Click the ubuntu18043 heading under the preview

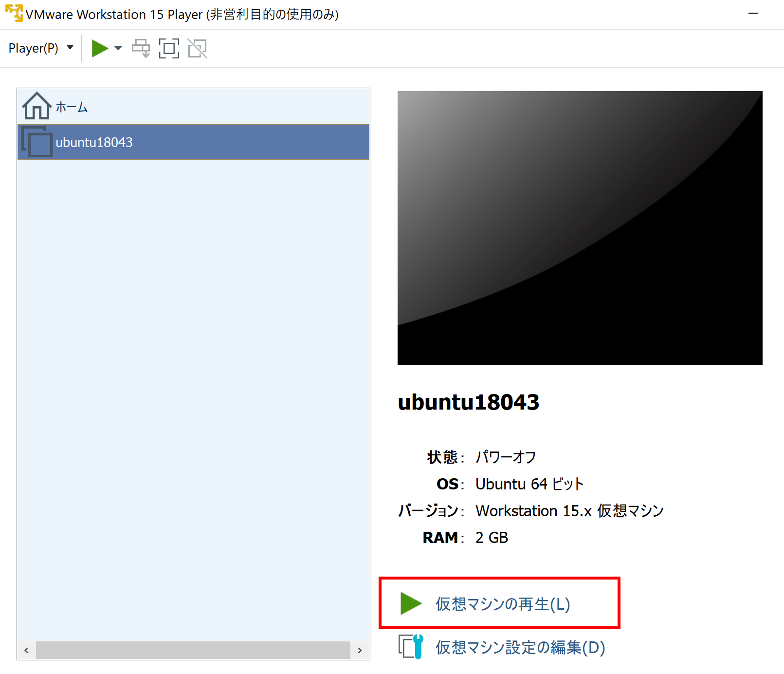point(469,402)
